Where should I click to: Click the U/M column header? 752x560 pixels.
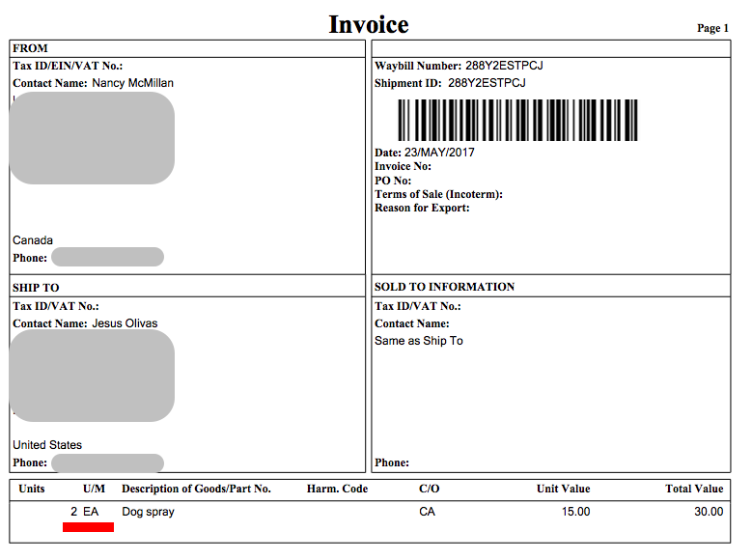click(x=94, y=489)
